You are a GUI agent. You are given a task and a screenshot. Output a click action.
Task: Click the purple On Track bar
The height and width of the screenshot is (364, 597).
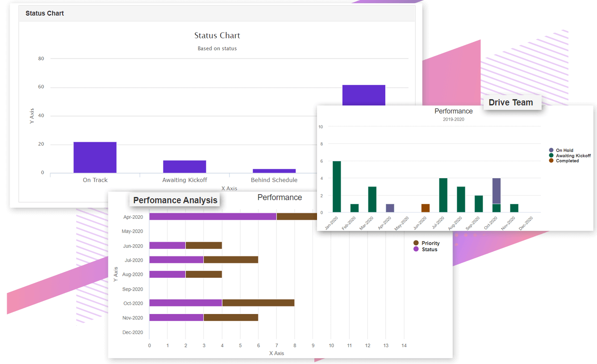pyautogui.click(x=95, y=157)
